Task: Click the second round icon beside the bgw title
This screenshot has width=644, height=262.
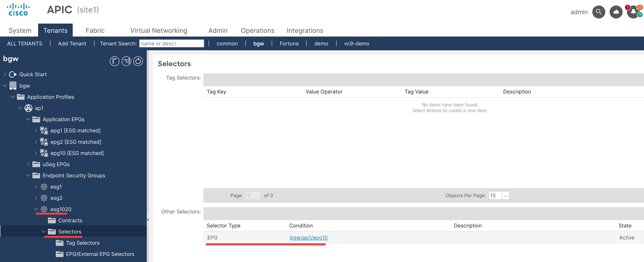Action: pyautogui.click(x=126, y=61)
